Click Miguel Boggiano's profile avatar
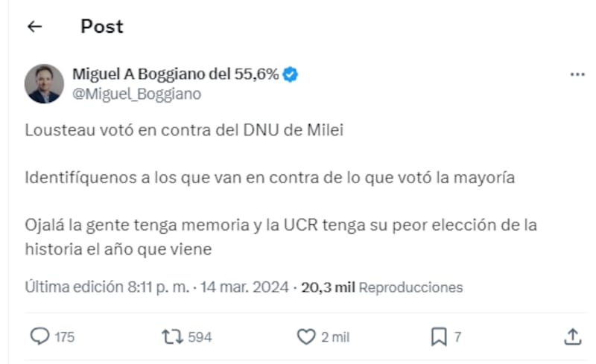596x364 pixels. [44, 83]
